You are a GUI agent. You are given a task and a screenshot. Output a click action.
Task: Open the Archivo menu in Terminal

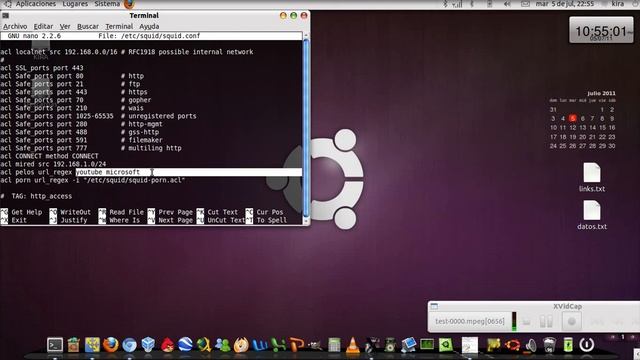click(15, 26)
